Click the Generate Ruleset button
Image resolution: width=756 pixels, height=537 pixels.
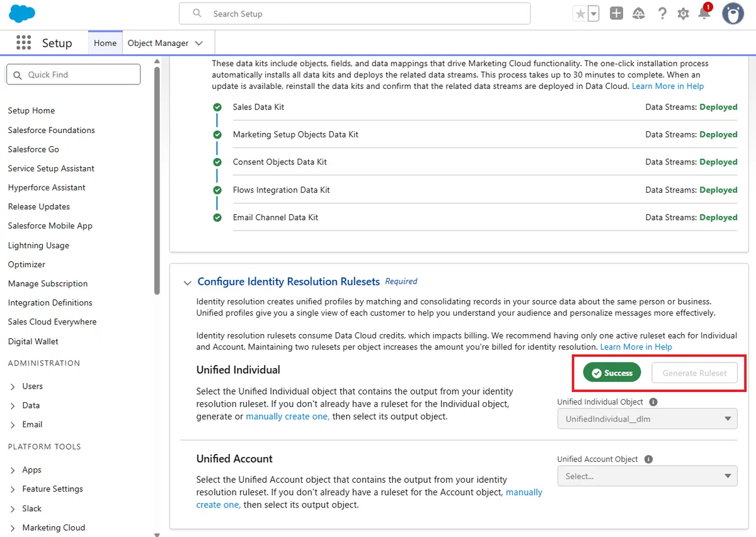click(x=695, y=373)
